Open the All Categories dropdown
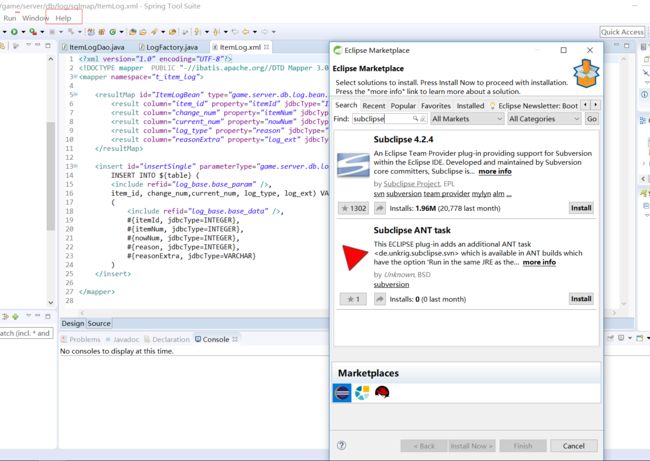This screenshot has height=461, width=650. click(544, 119)
